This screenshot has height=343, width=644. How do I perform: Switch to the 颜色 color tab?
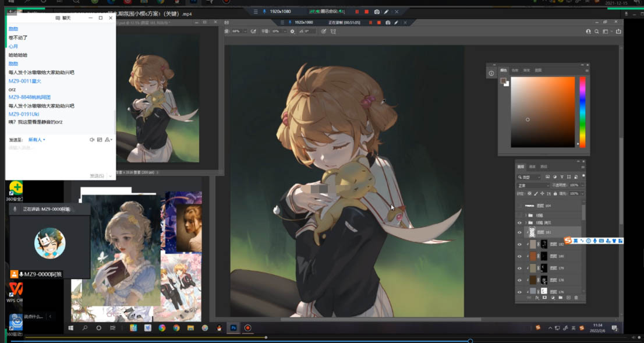pyautogui.click(x=504, y=70)
